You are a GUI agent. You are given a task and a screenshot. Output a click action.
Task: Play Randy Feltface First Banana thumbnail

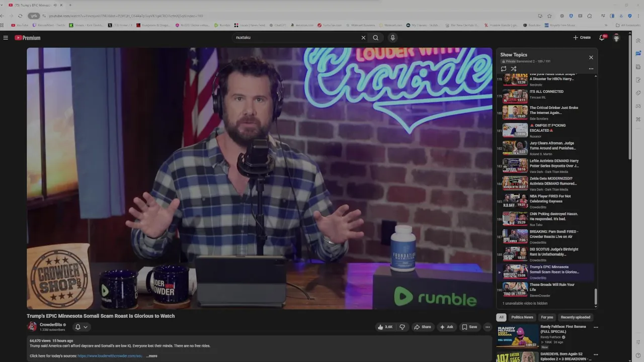tap(517, 336)
